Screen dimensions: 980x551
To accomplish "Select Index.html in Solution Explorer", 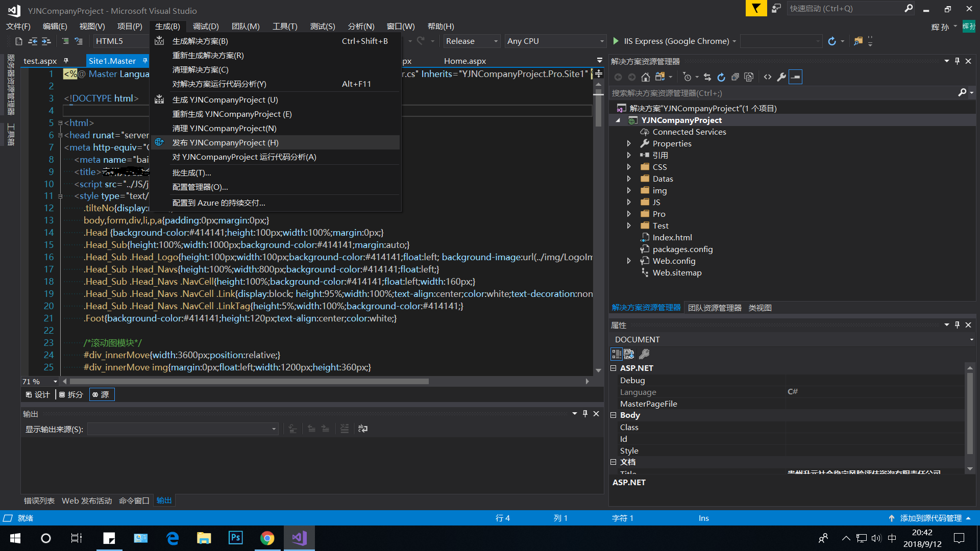I will coord(672,238).
